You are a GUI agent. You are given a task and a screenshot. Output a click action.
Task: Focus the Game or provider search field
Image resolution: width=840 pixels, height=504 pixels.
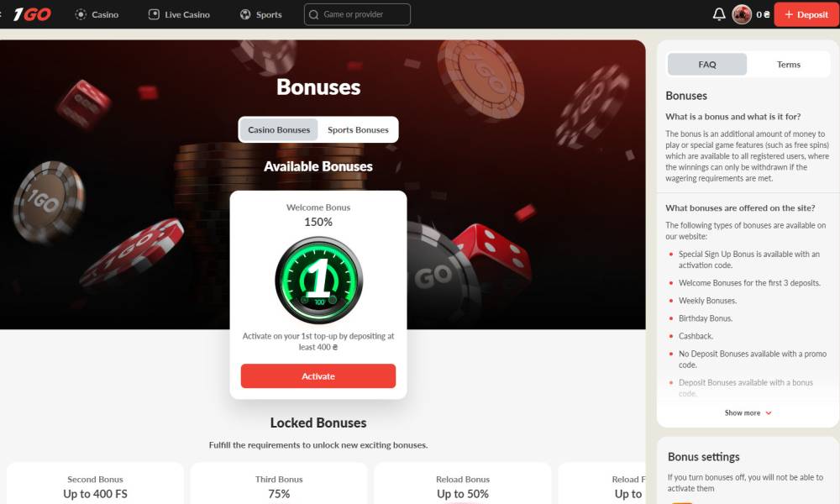point(357,14)
